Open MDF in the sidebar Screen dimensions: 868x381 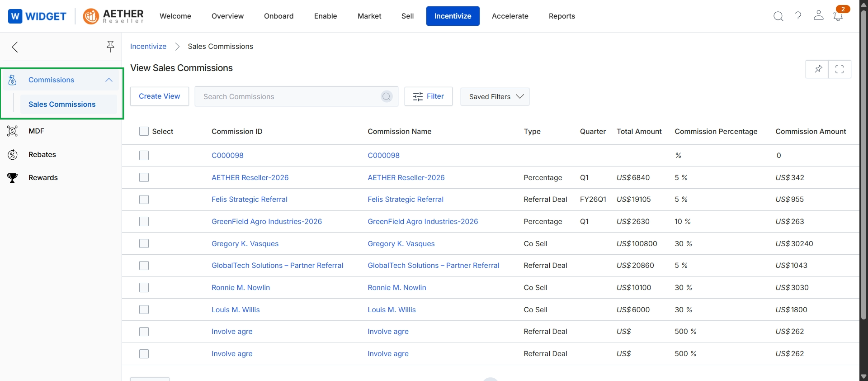(36, 131)
